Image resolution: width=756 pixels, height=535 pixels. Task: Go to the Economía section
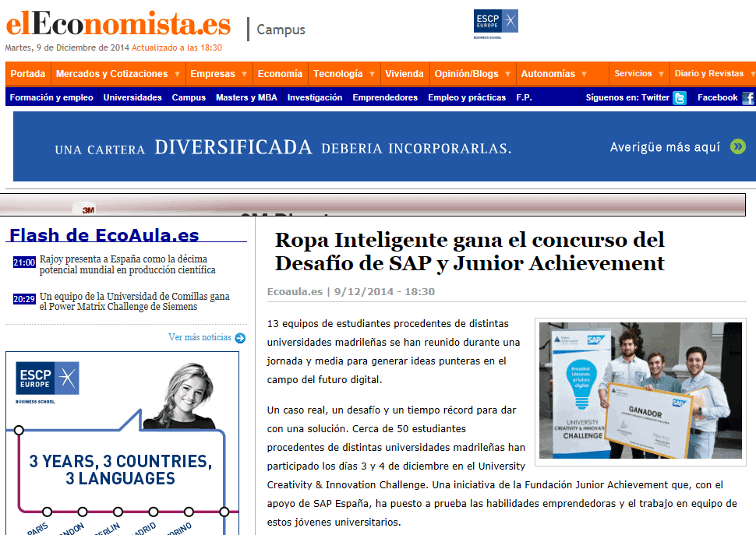click(280, 74)
